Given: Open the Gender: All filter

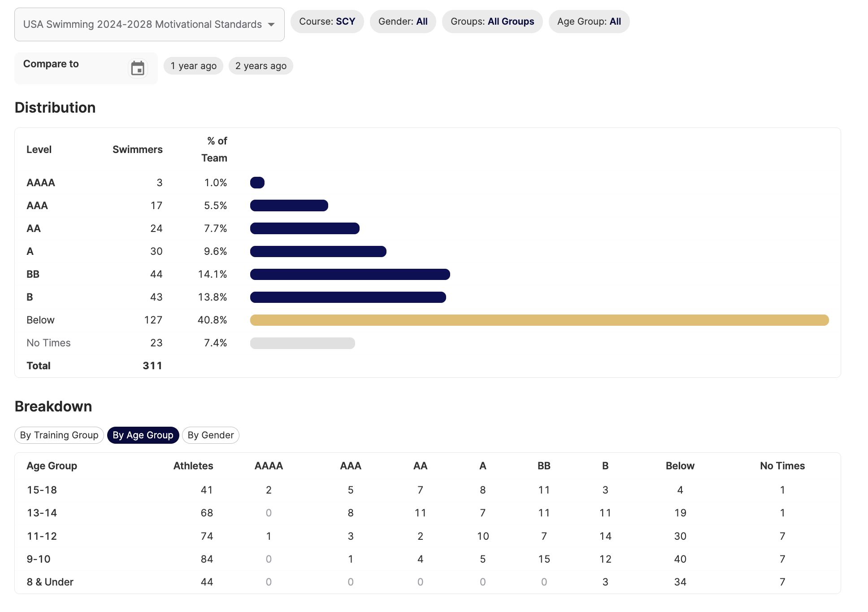Looking at the screenshot, I should click(x=403, y=22).
